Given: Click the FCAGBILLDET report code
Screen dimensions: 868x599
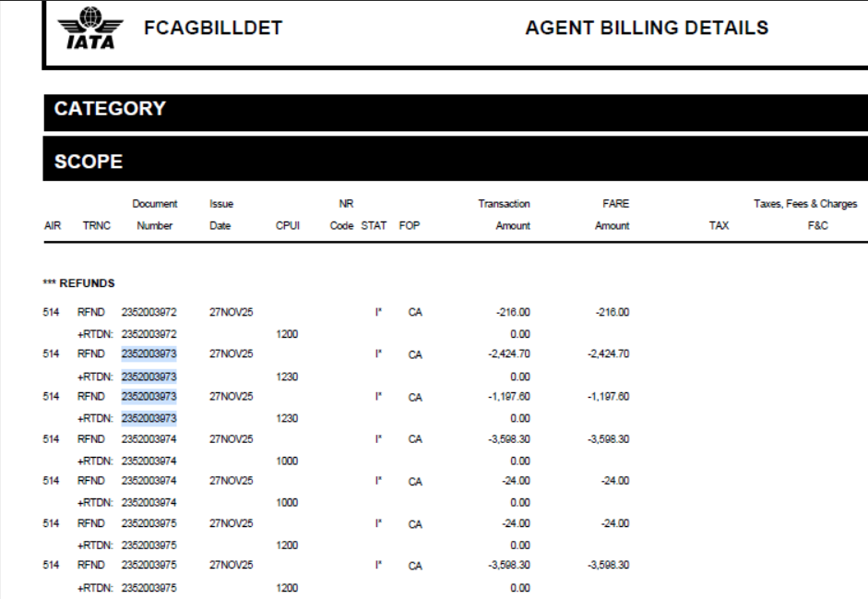Looking at the screenshot, I should click(212, 29).
